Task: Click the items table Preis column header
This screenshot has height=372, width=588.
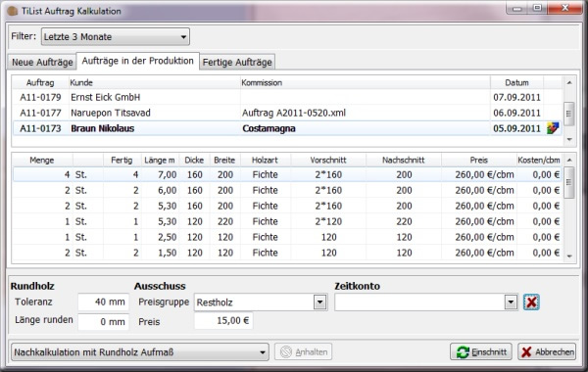Action: [x=479, y=160]
